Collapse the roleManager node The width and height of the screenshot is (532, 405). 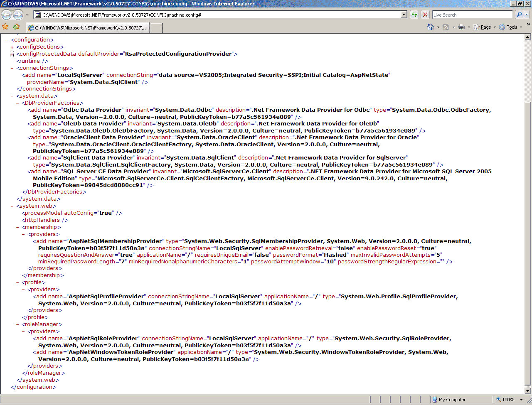click(17, 324)
